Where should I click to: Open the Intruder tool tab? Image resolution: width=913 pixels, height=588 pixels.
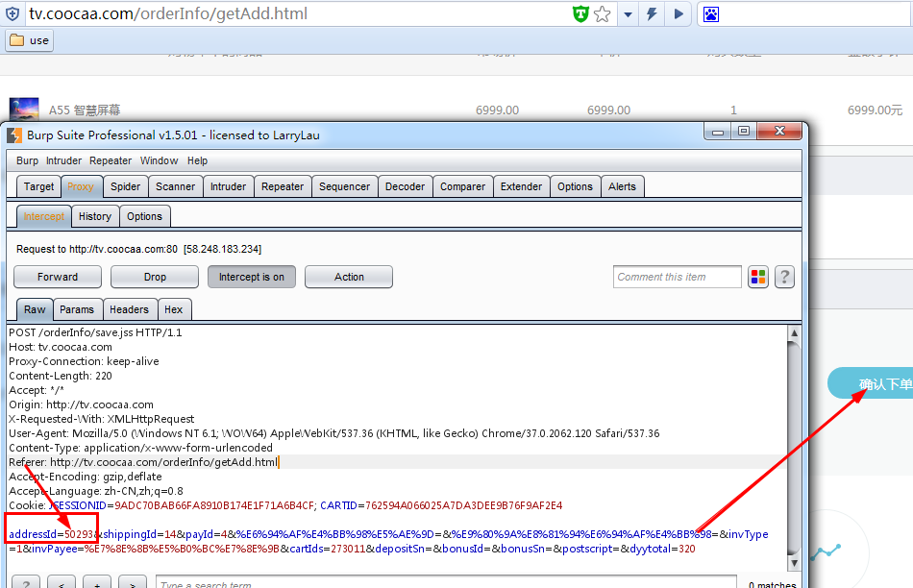229,187
